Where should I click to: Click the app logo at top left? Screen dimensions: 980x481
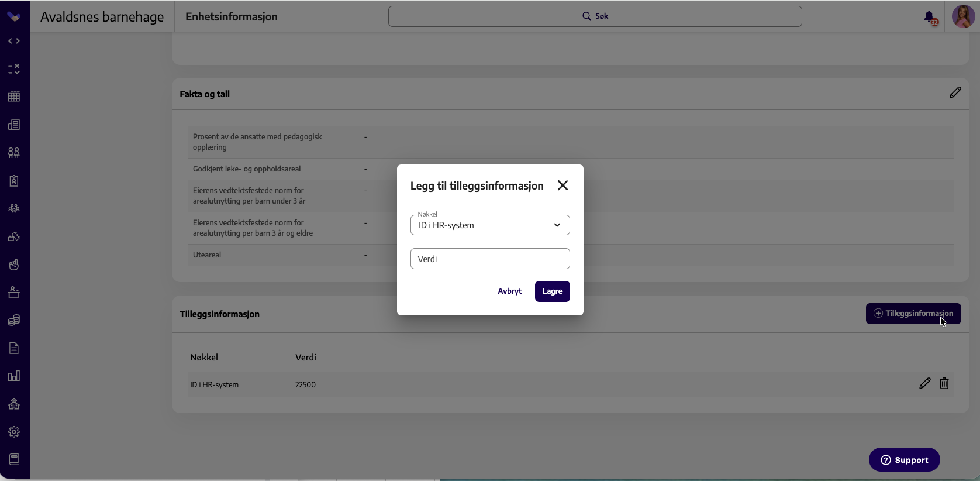tap(14, 16)
